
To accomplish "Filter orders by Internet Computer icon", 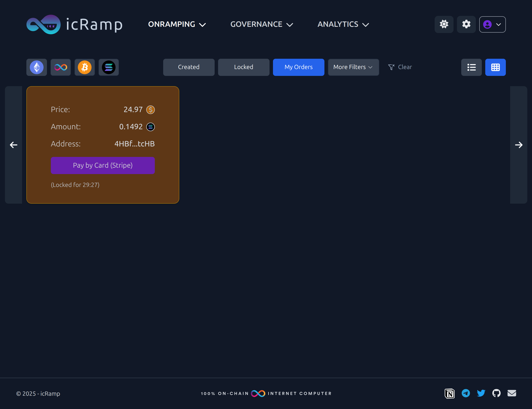I will [x=61, y=67].
